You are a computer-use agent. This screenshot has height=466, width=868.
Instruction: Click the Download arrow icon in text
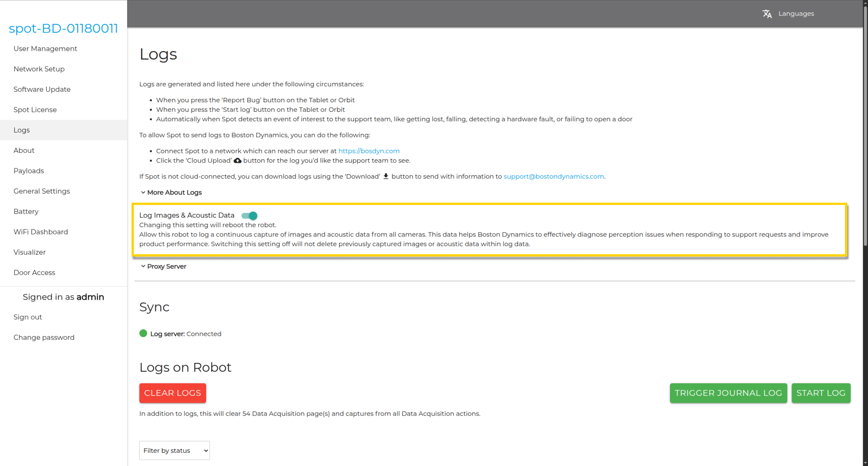tap(386, 176)
